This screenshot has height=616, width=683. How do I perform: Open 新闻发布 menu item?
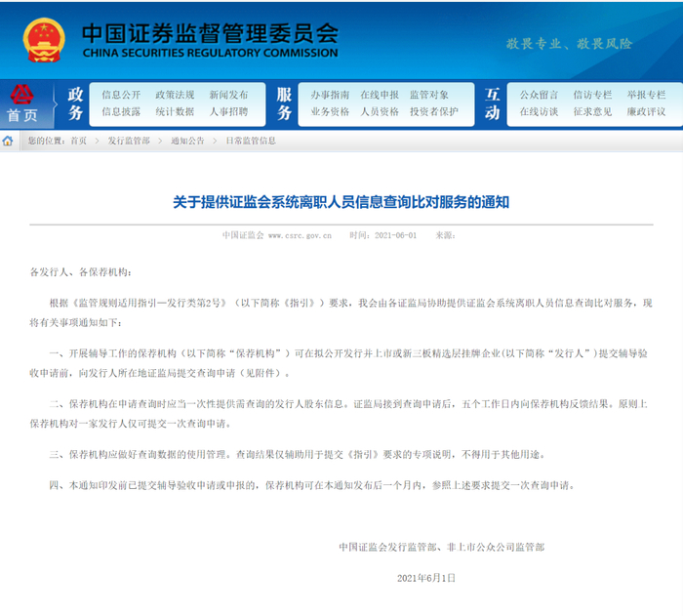(x=228, y=95)
